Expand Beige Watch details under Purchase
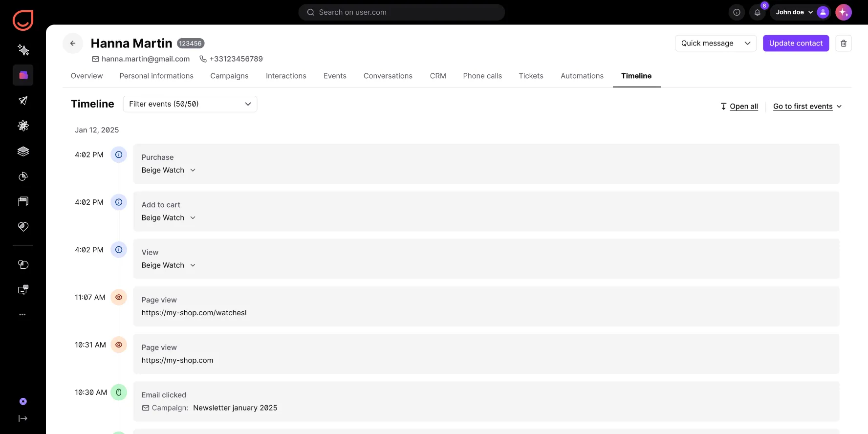 193,171
